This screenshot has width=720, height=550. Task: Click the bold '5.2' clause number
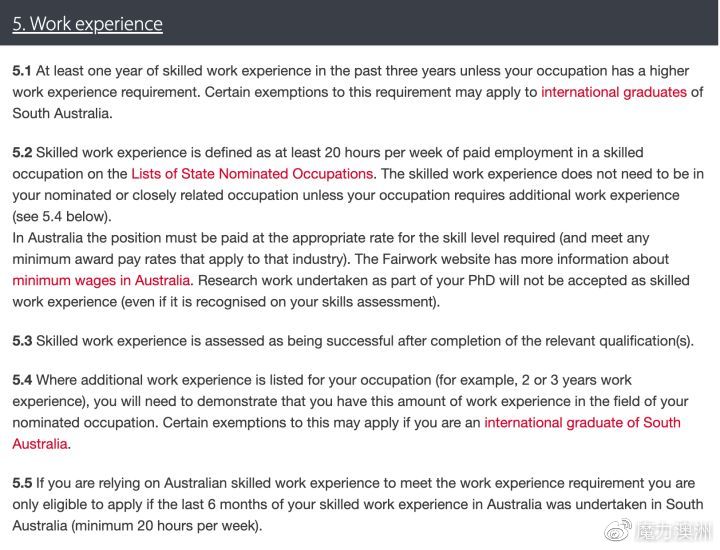pos(22,152)
